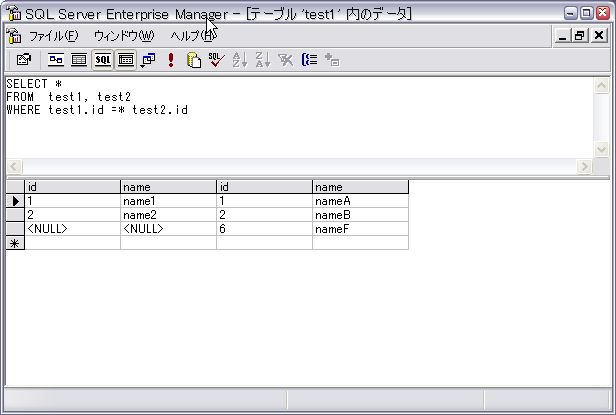616x415 pixels.
Task: Open the Change Query Type dropdown
Action: 148,60
